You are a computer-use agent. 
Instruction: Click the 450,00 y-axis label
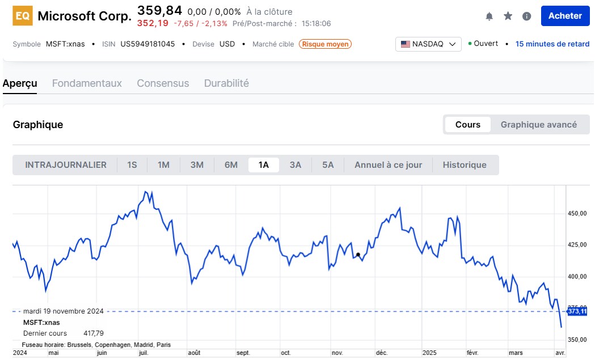click(x=577, y=214)
